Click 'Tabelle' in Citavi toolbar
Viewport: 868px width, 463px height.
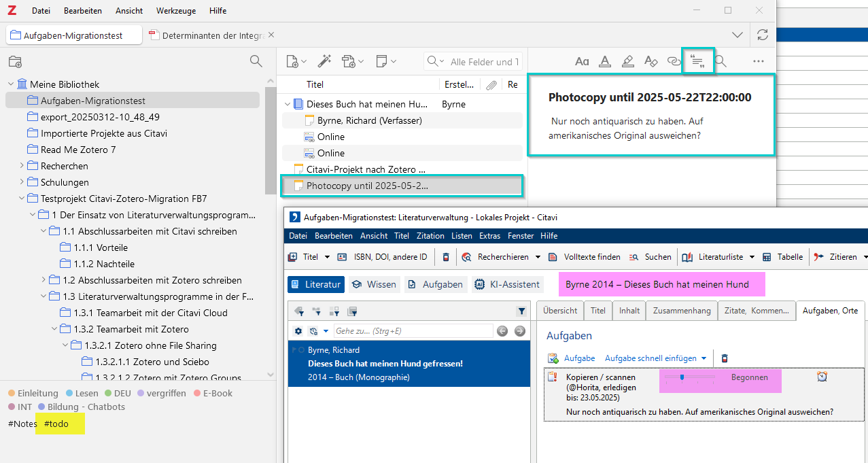782,257
